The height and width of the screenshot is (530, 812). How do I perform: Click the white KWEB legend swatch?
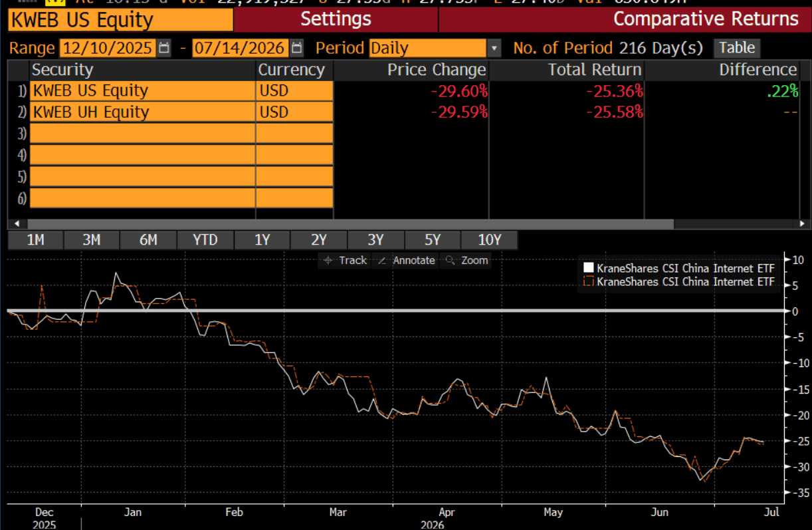587,269
